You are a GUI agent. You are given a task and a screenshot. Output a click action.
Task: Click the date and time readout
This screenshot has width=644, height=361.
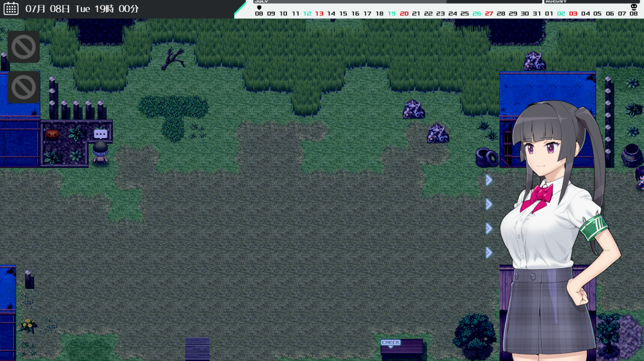click(82, 9)
